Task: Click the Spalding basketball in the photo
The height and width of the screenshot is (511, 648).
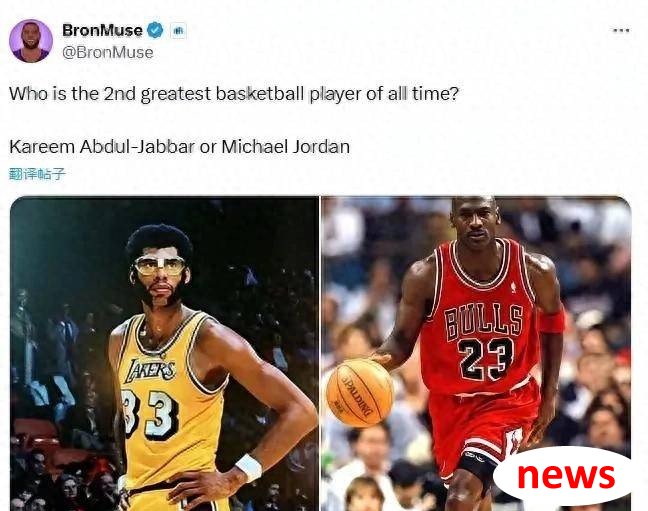Action: pyautogui.click(x=360, y=393)
